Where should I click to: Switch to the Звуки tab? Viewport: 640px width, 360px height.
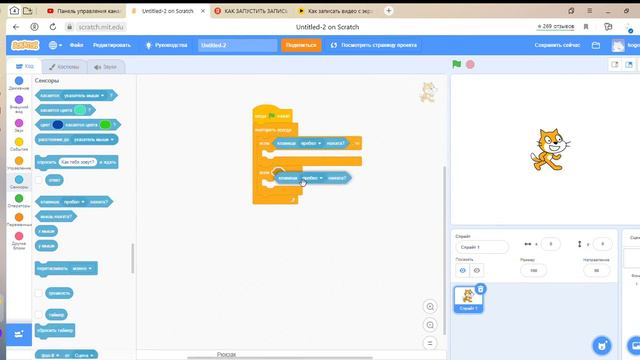tap(106, 67)
